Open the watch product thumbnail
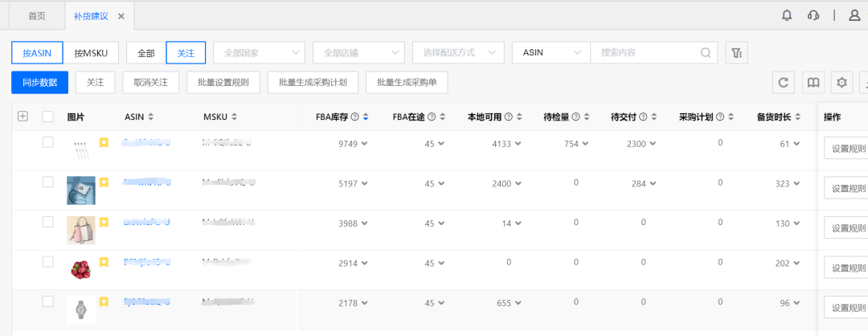The image size is (868, 336). coord(81,309)
